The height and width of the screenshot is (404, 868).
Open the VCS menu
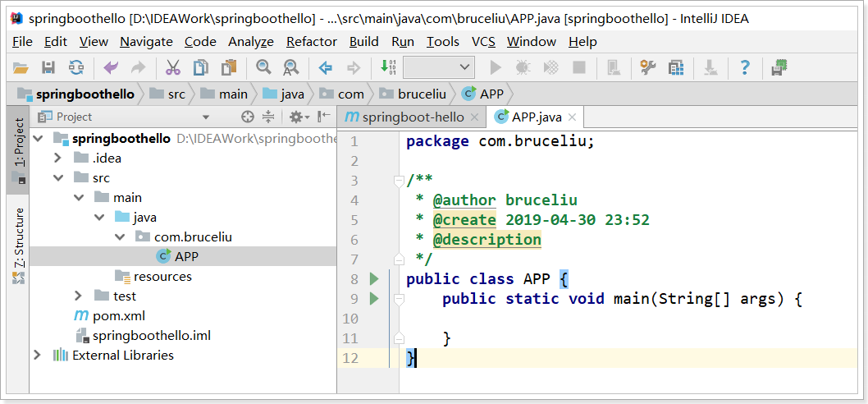pos(483,42)
